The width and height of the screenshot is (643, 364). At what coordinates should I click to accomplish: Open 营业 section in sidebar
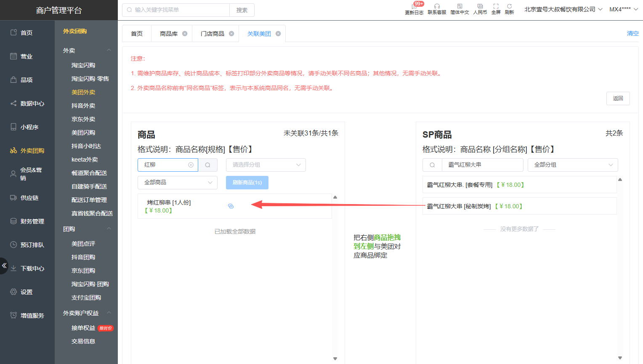(x=27, y=56)
